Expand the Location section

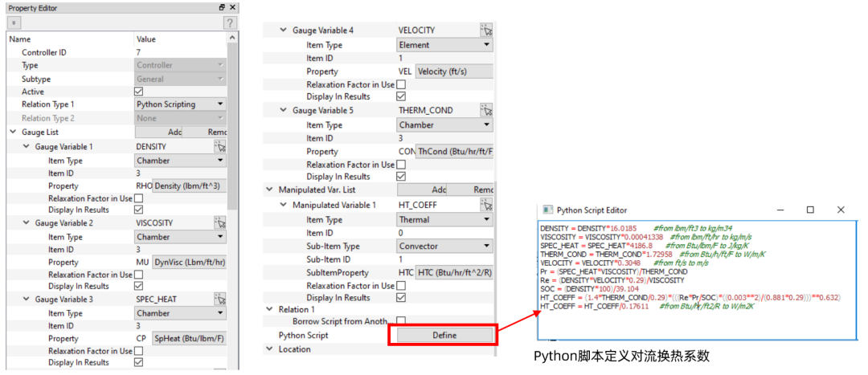(x=269, y=349)
